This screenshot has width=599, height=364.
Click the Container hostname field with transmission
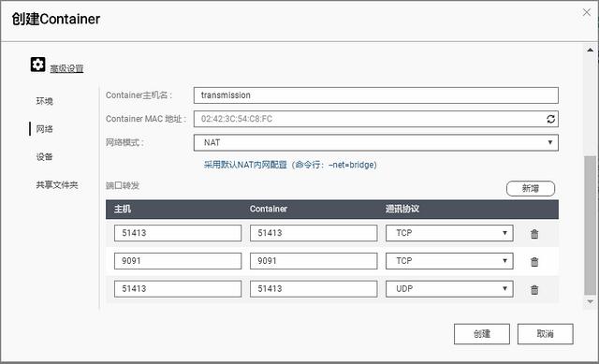point(376,95)
